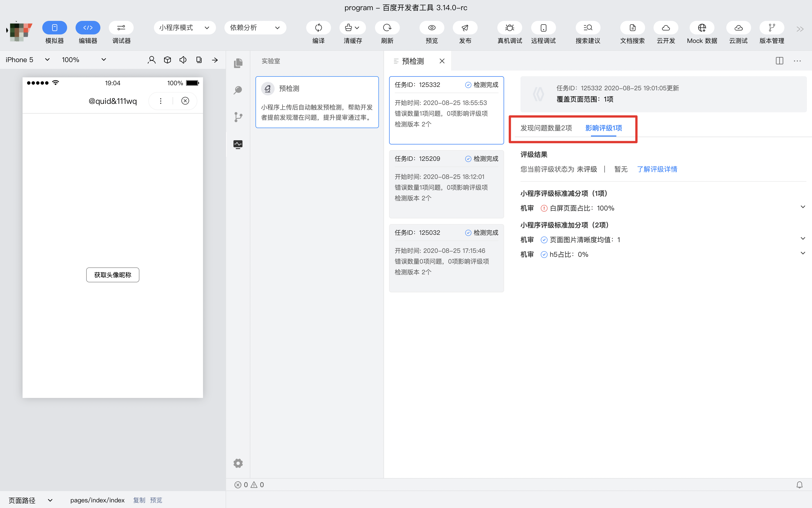Expand the 白屏页面占比 100% row

pyautogui.click(x=663, y=208)
